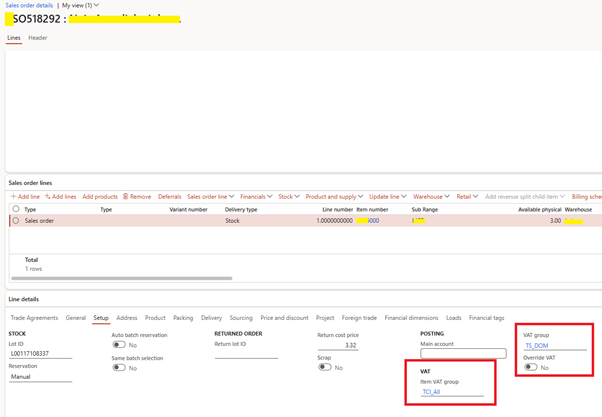This screenshot has height=417, width=602.
Task: Click the item number link in row
Action: pyautogui.click(x=368, y=221)
